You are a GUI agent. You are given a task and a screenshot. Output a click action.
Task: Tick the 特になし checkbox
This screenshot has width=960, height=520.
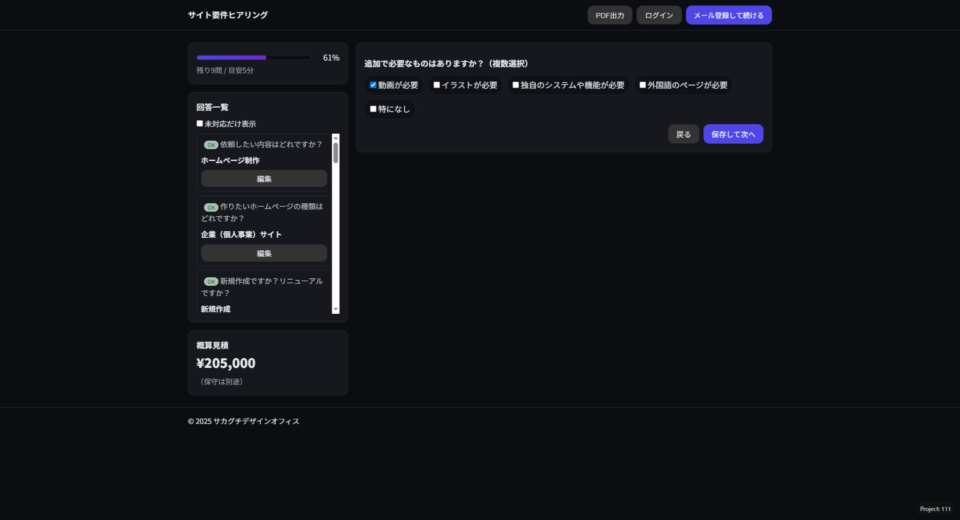coord(373,109)
